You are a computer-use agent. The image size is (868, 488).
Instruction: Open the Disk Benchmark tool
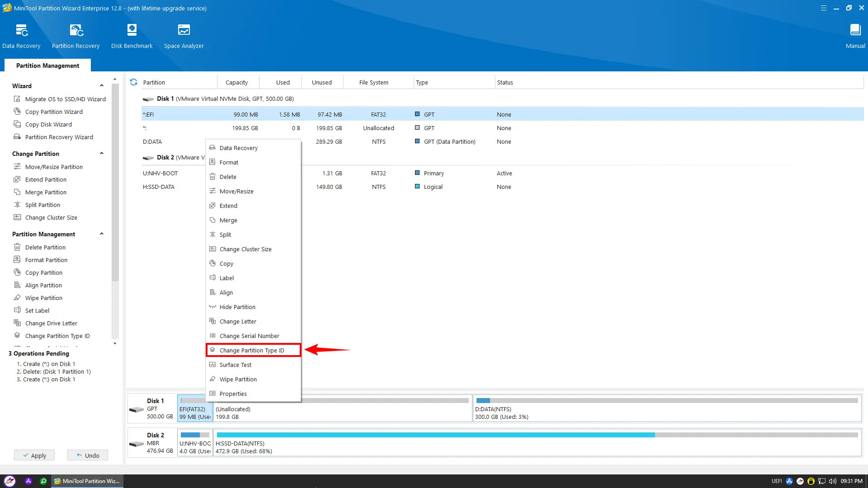tap(132, 31)
